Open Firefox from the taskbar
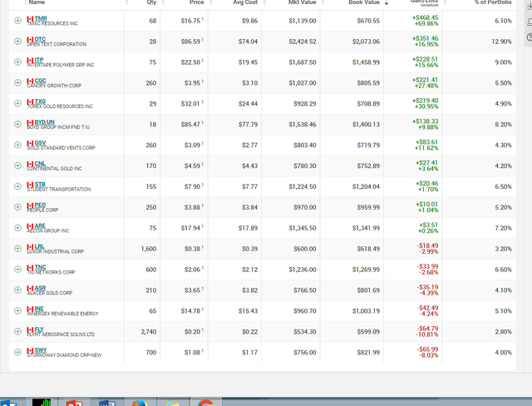The width and height of the screenshot is (532, 406). (140, 403)
